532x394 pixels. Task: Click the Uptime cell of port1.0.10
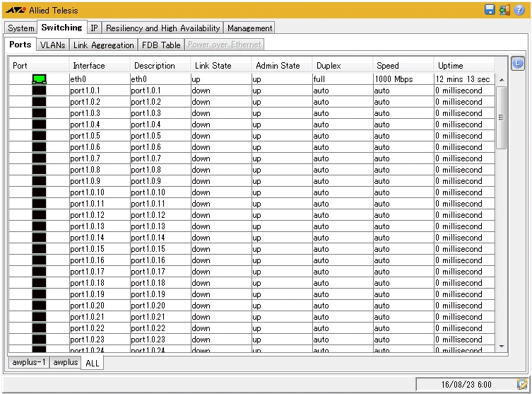pyautogui.click(x=464, y=192)
